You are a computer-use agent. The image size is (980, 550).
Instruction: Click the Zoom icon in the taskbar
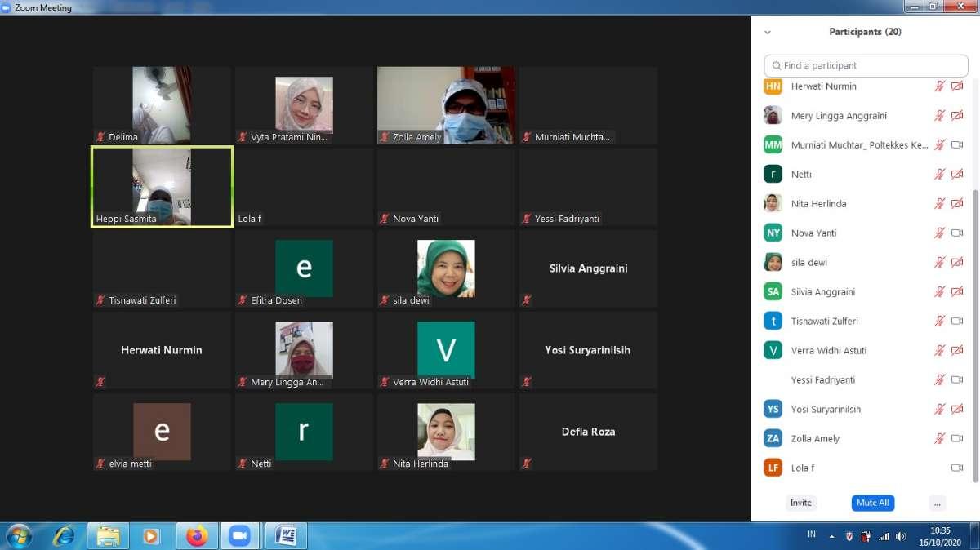point(239,536)
